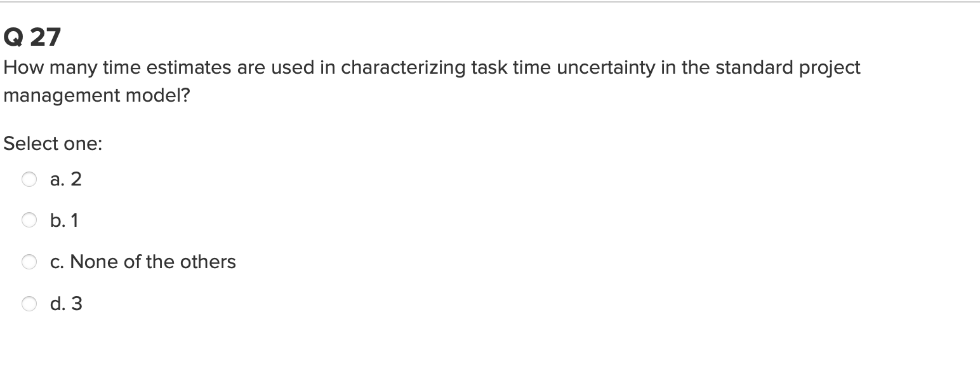This screenshot has width=980, height=366.
Task: Click the empty circle beside option d
Action: click(29, 304)
